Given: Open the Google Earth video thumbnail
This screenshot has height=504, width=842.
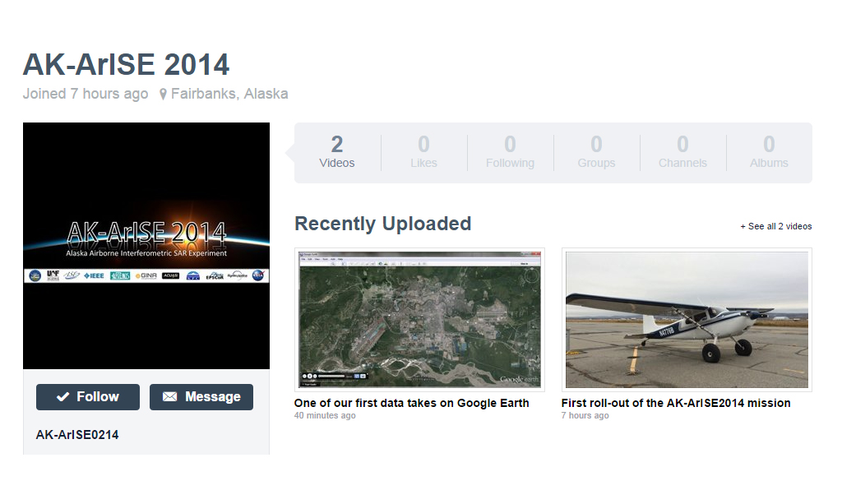Looking at the screenshot, I should (x=419, y=319).
